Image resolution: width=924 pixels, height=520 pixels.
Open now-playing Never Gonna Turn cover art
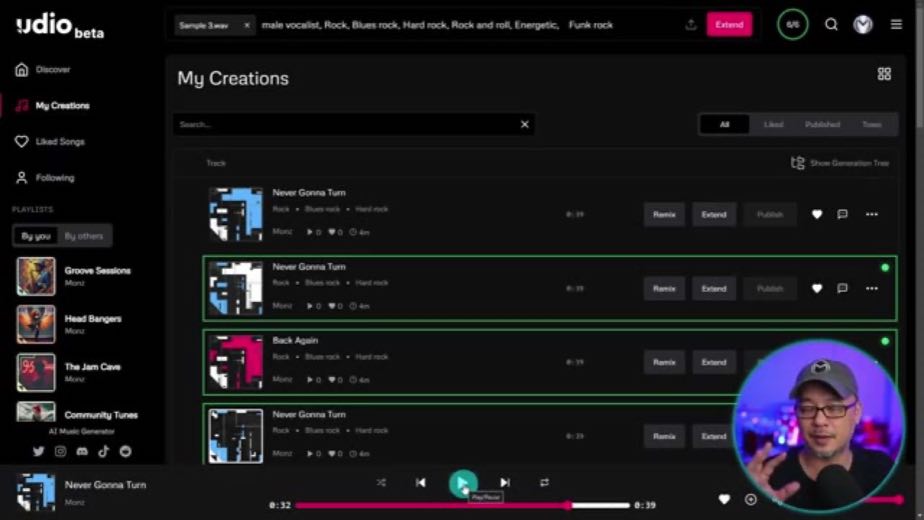point(36,492)
